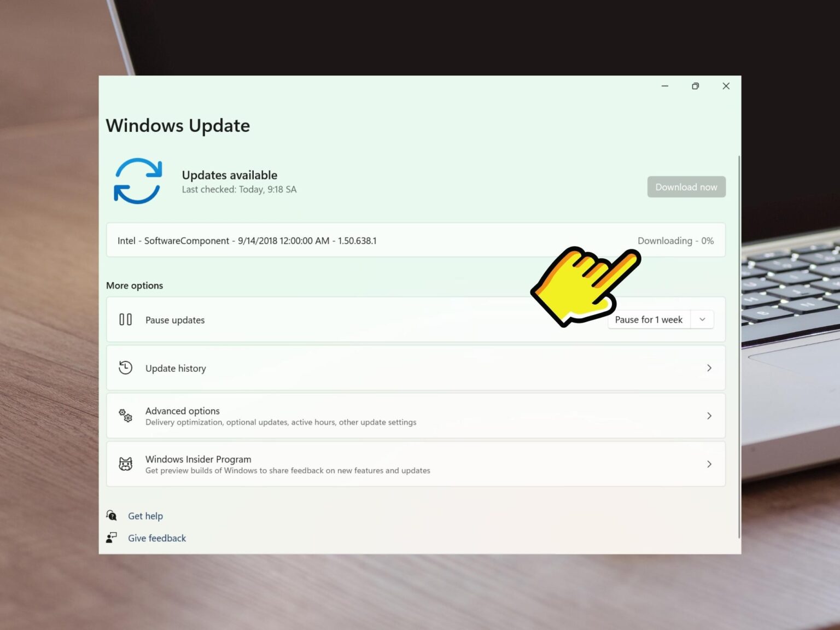This screenshot has width=840, height=630.
Task: Click the Windows Insider cat face icon
Action: coord(126,464)
